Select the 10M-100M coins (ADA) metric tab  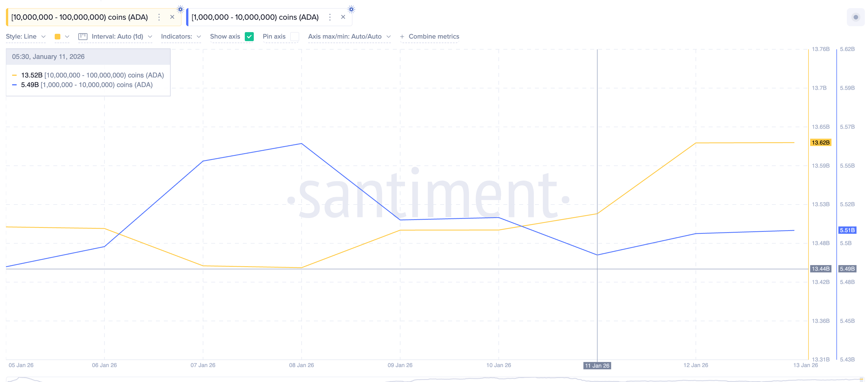point(80,17)
